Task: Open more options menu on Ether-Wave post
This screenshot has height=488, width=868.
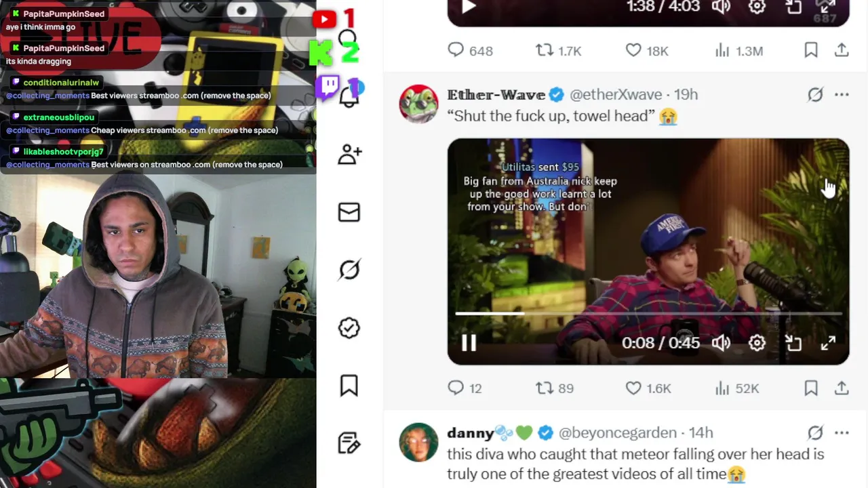Action: [842, 95]
